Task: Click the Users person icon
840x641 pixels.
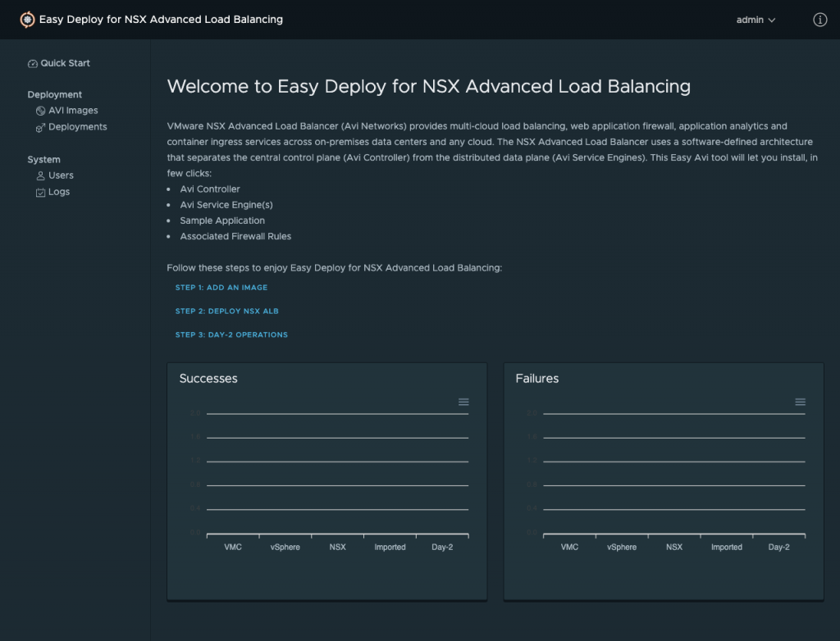Action: 41,175
